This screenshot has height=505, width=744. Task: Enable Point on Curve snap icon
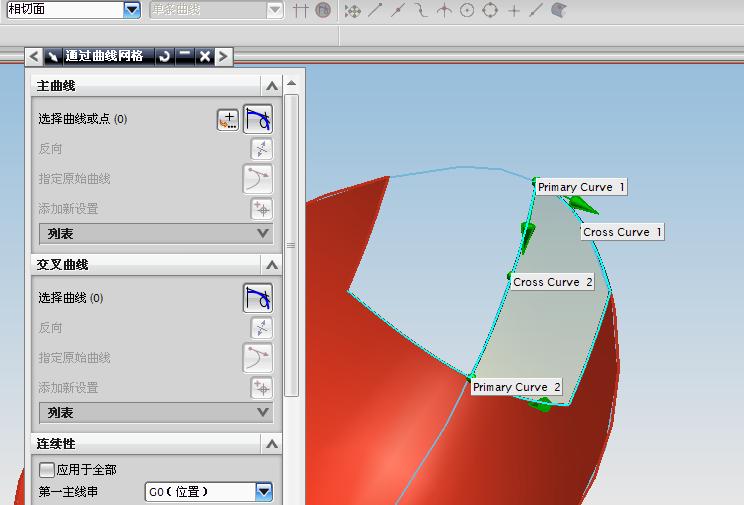[x=536, y=10]
